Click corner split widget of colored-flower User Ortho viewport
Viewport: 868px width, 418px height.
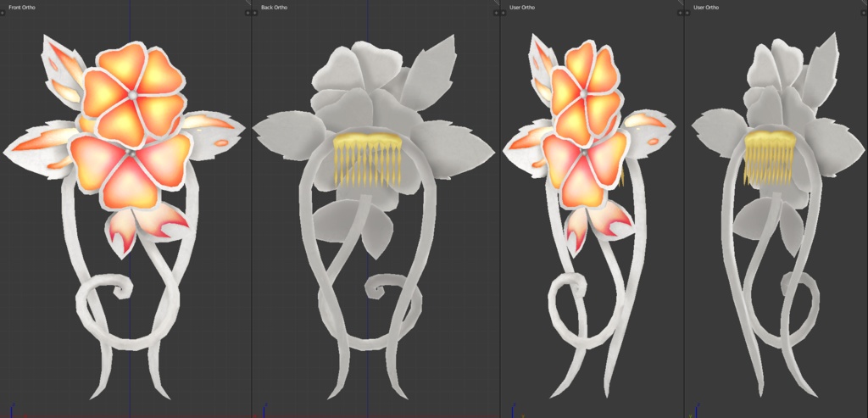tap(681, 3)
